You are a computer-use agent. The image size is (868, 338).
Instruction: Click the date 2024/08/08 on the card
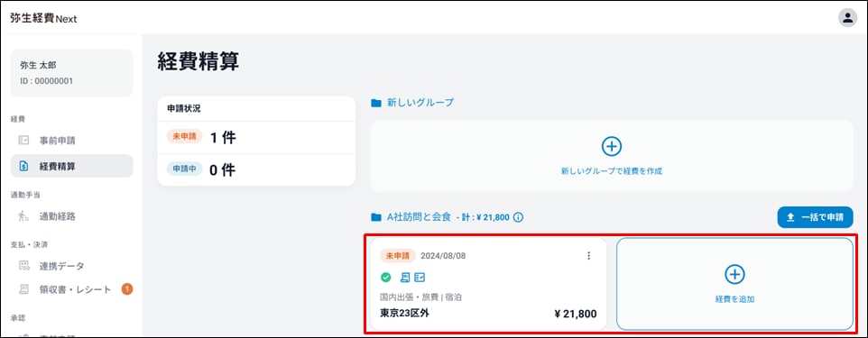[x=443, y=256]
